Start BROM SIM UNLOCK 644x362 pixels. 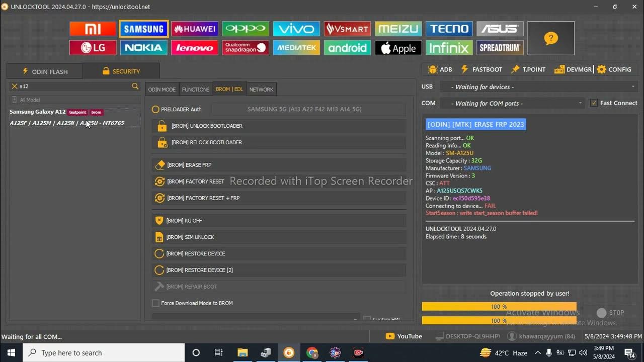[x=279, y=237]
